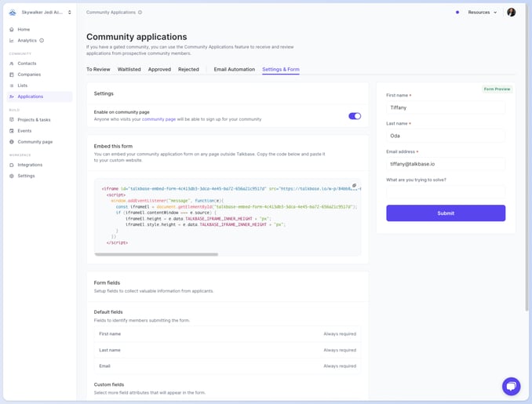This screenshot has height=404, width=532.
Task: Copy embed code with the copy icon
Action: 354,186
